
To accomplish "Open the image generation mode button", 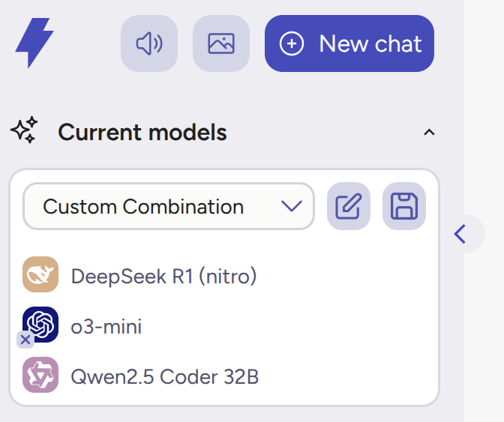I will click(221, 43).
